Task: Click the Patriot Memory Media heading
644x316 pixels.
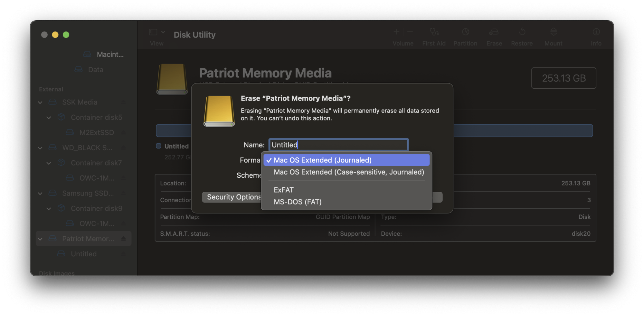Action: (265, 73)
